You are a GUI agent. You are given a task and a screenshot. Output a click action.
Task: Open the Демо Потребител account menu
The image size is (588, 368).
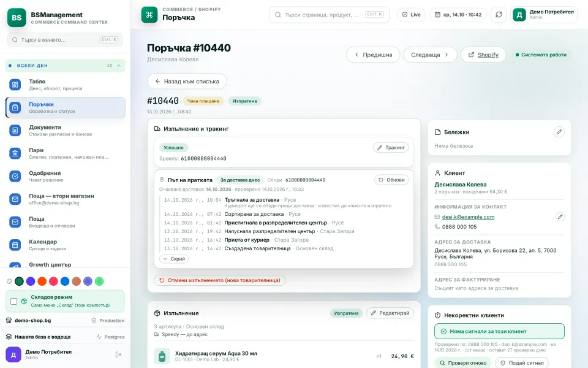pos(544,15)
